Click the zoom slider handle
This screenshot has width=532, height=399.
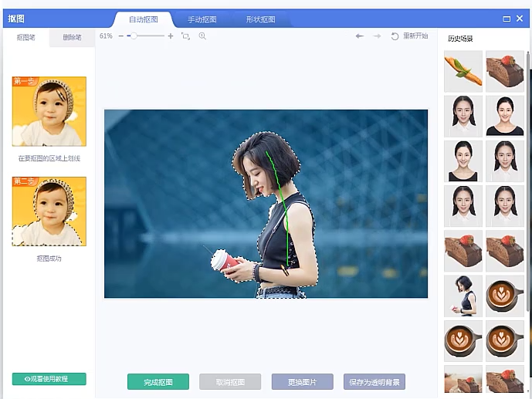coord(134,36)
